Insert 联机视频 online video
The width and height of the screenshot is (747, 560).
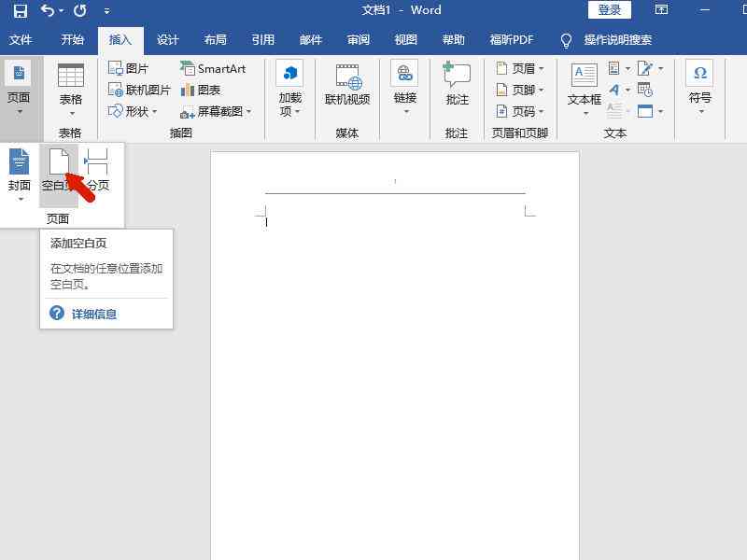[x=347, y=85]
